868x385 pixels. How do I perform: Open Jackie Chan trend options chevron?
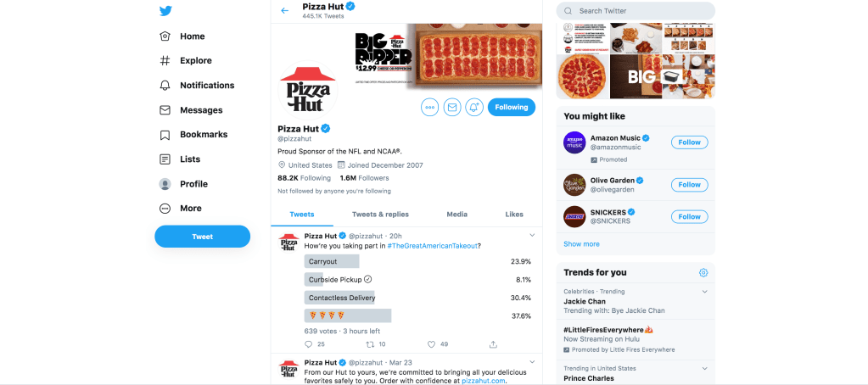(704, 292)
